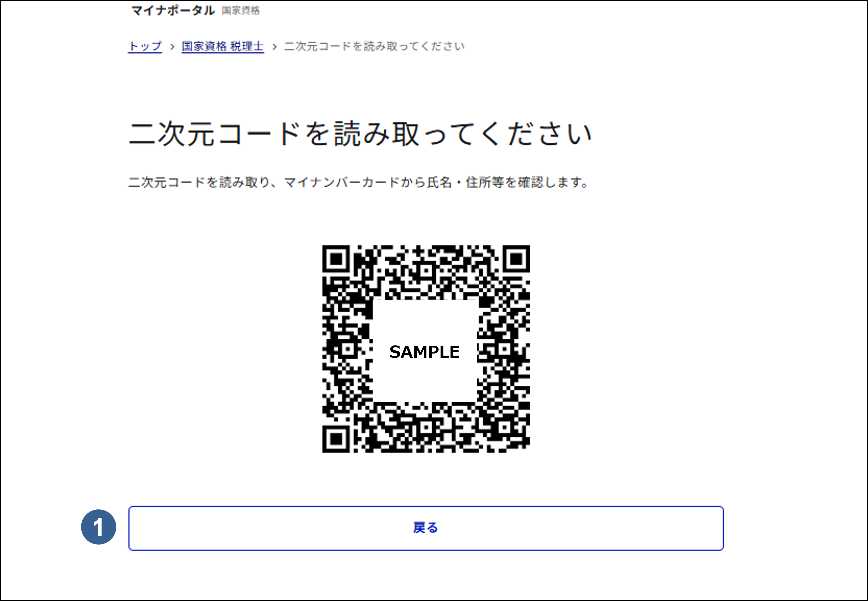The width and height of the screenshot is (868, 601).
Task: Click the 国家資格 label beside the logo
Action: coord(240,11)
